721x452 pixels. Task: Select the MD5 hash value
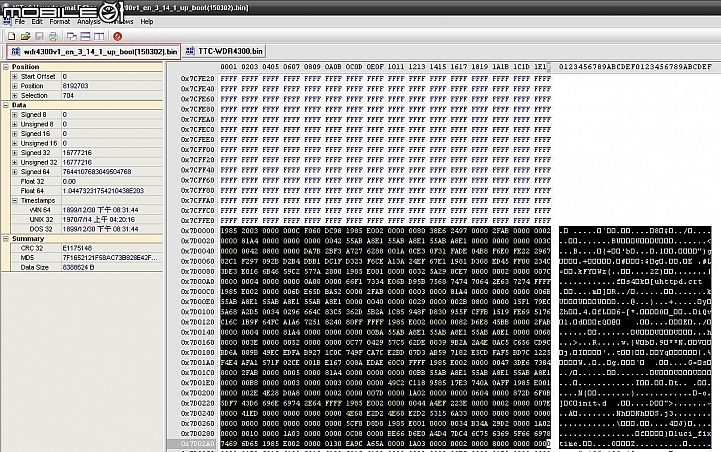click(112, 257)
